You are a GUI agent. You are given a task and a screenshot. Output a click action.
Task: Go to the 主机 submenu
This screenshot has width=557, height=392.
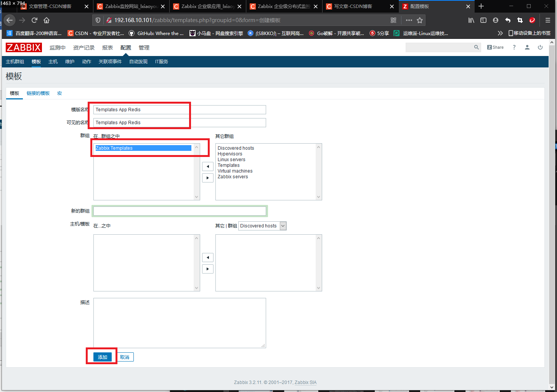(x=53, y=62)
